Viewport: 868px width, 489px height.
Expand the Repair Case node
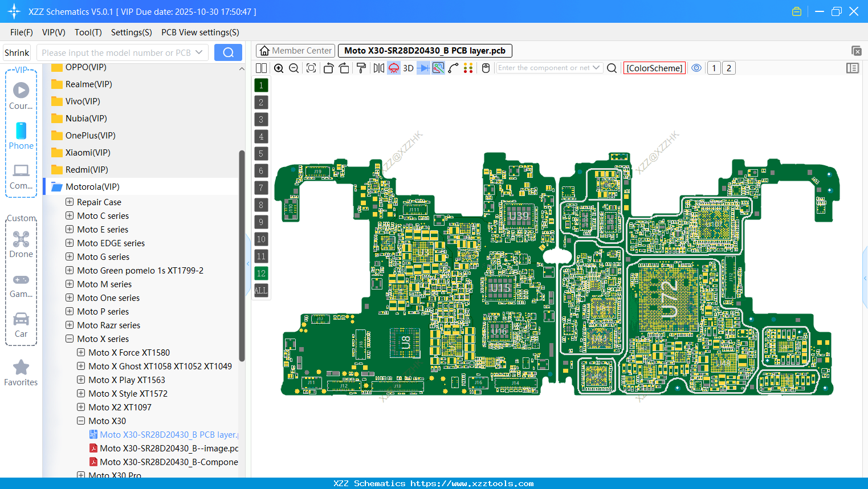(x=70, y=202)
